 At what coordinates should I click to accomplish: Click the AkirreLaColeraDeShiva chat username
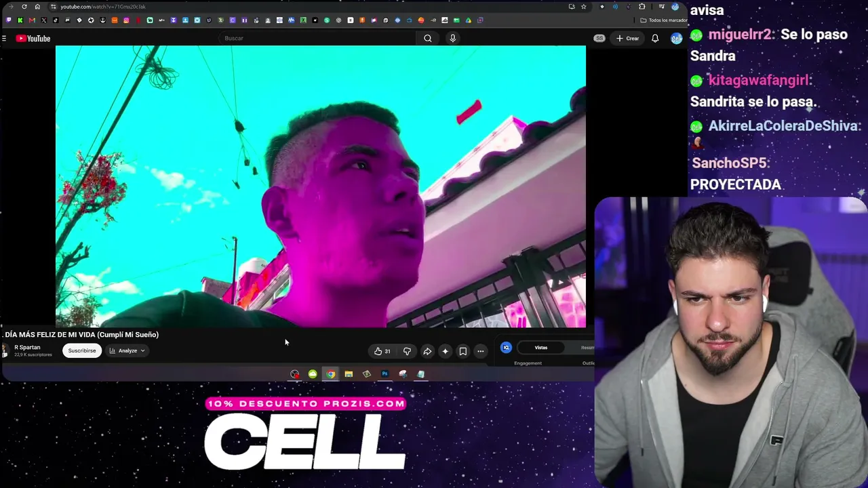pyautogui.click(x=784, y=126)
